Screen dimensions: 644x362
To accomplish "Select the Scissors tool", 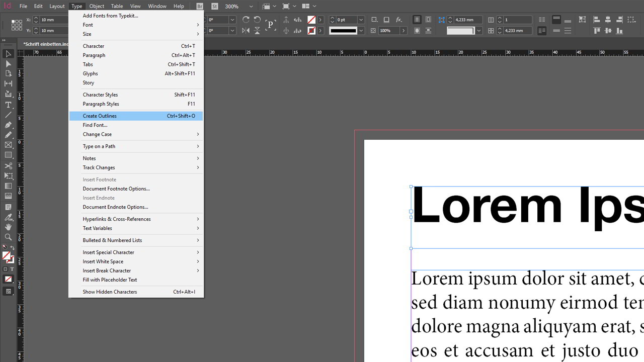I will pyautogui.click(x=8, y=165).
